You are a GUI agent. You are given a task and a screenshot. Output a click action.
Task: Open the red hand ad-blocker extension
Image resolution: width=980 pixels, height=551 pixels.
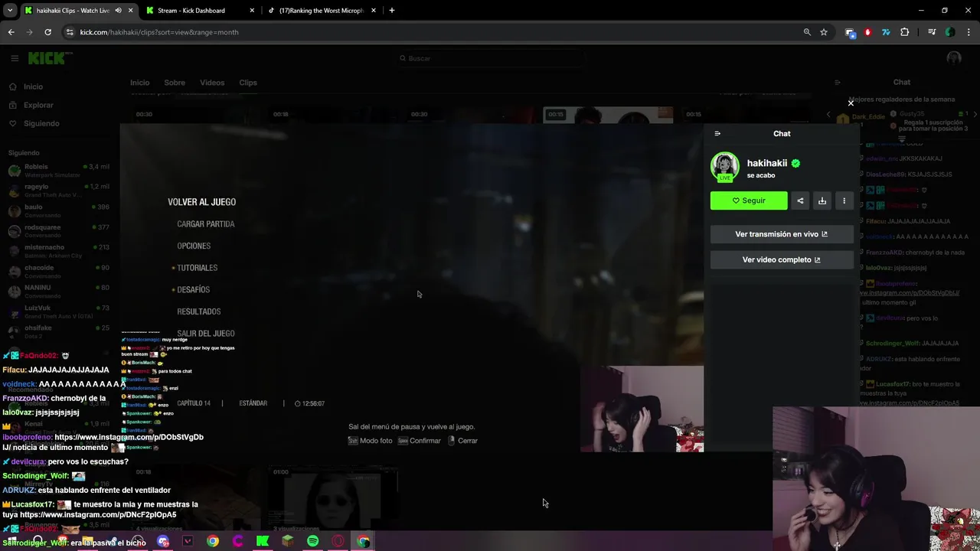867,32
